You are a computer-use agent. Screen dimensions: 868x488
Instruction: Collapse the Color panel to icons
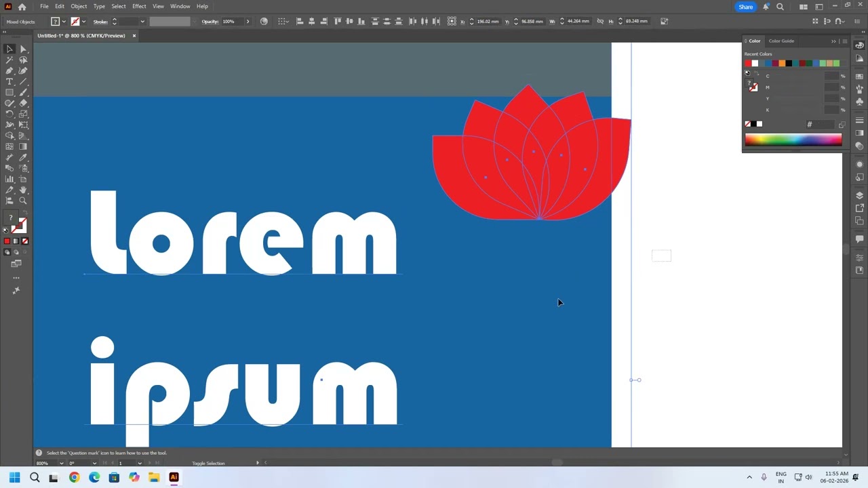pyautogui.click(x=833, y=41)
